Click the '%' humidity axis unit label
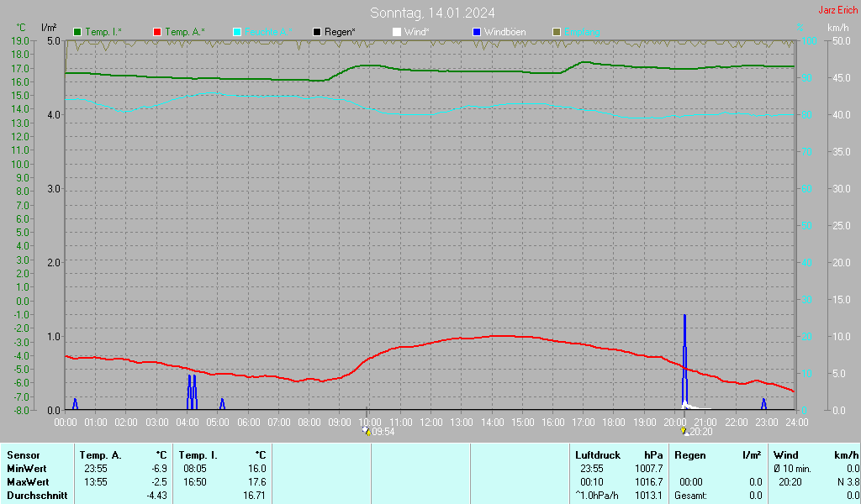 tap(800, 28)
